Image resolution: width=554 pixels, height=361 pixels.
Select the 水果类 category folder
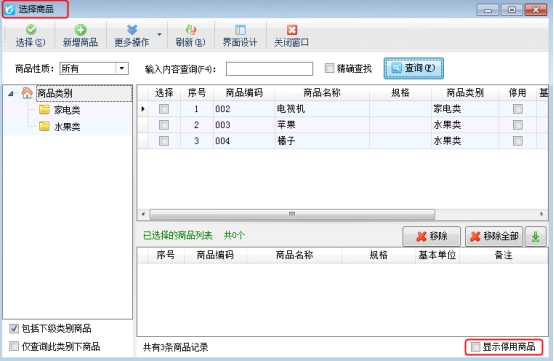pos(60,126)
